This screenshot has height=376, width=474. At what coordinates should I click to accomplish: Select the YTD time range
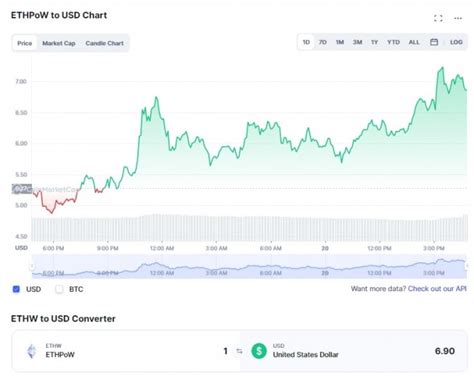click(x=393, y=42)
